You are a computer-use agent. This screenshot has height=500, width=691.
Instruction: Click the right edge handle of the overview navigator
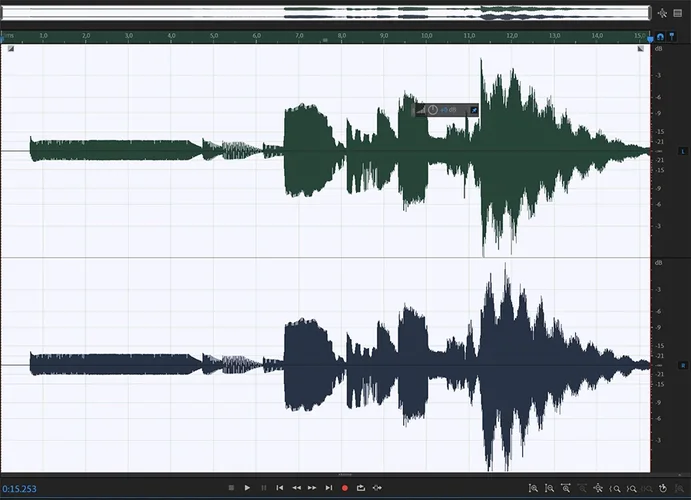pos(650,13)
